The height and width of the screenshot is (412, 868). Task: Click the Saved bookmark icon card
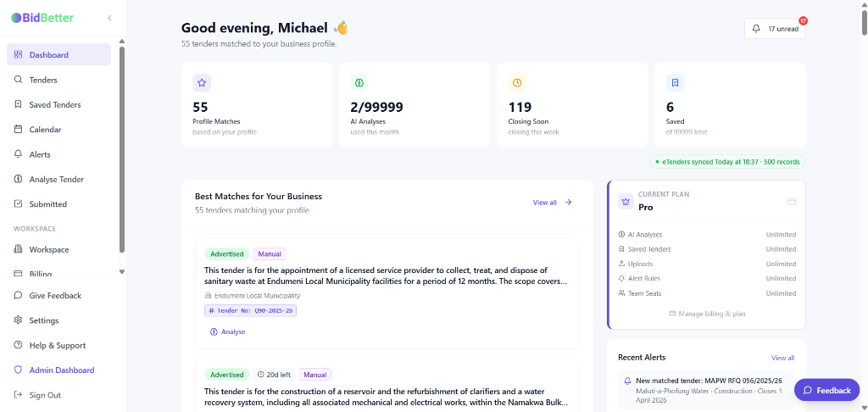pyautogui.click(x=675, y=82)
